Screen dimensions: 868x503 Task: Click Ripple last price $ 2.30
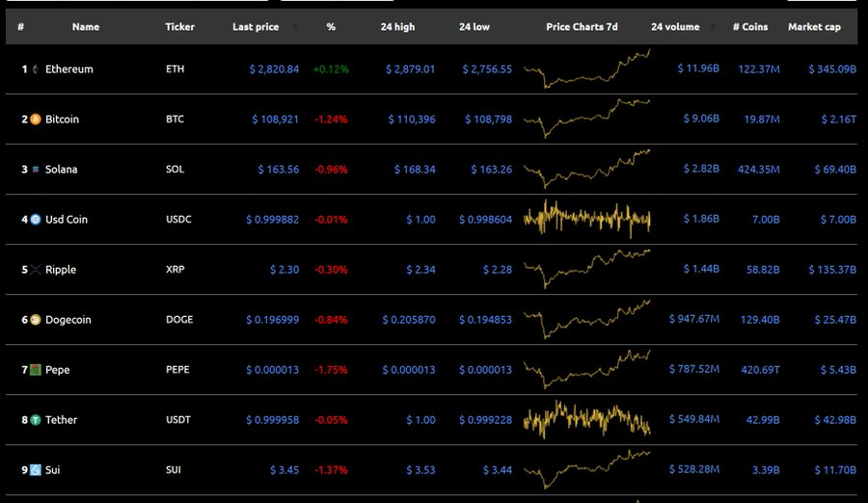(285, 270)
